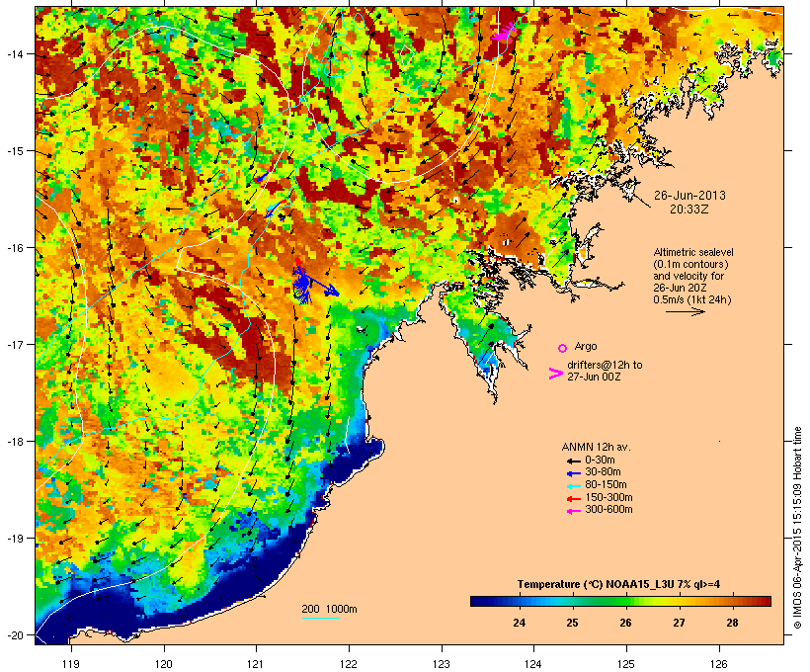Click the magenta drifter track near top edge
This screenshot has height=672, width=810.
pyautogui.click(x=504, y=31)
